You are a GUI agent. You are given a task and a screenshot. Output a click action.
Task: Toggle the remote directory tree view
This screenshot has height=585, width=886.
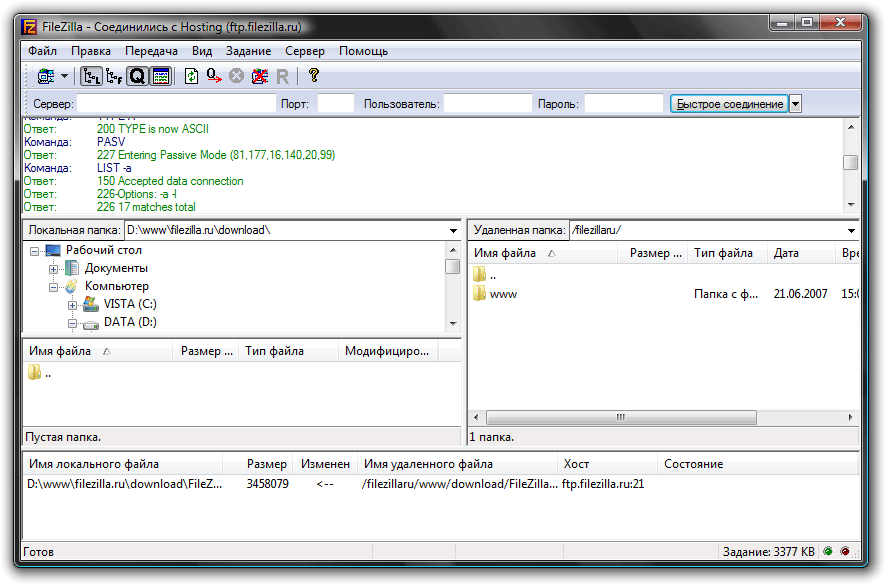114,76
